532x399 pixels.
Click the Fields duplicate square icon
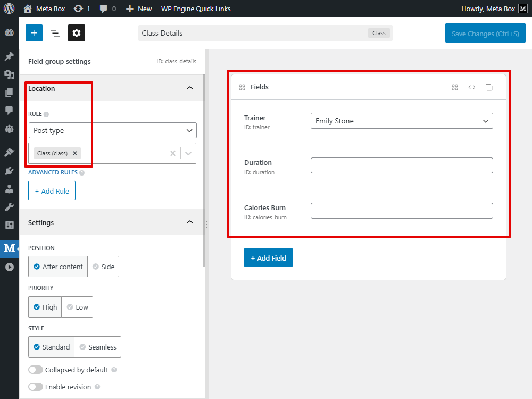coord(489,87)
